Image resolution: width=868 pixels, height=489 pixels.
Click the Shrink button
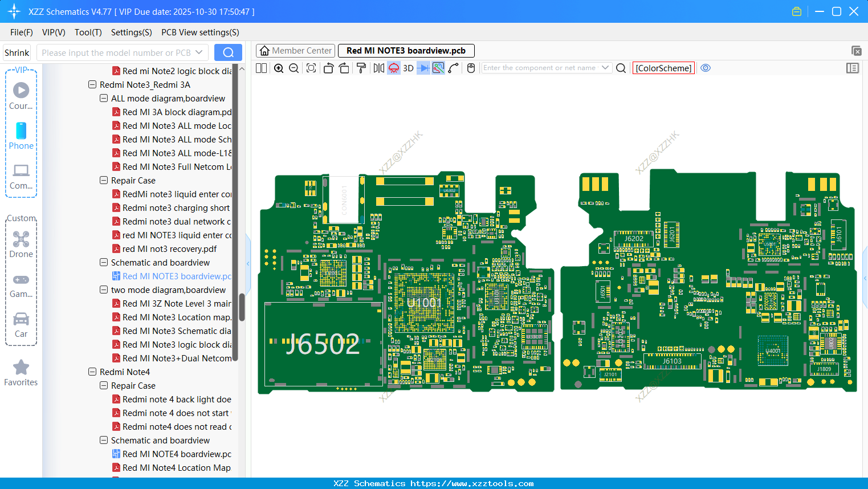point(17,53)
